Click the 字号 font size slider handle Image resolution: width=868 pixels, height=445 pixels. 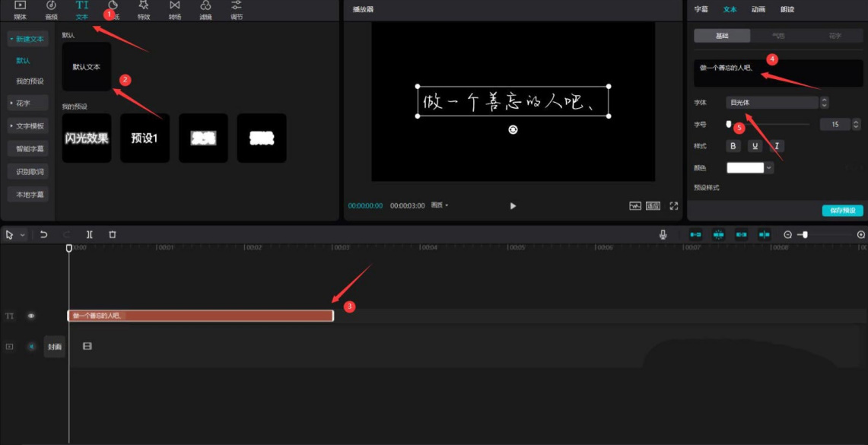click(x=729, y=123)
